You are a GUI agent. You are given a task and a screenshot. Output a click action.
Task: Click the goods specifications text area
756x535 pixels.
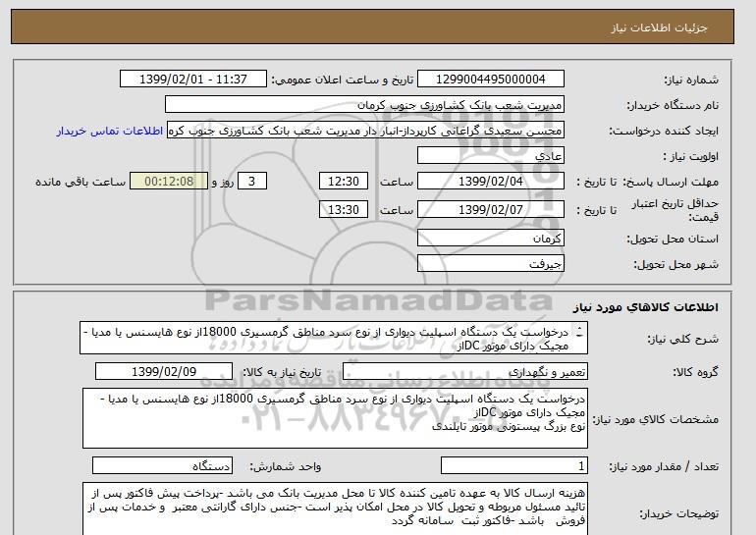click(335, 418)
